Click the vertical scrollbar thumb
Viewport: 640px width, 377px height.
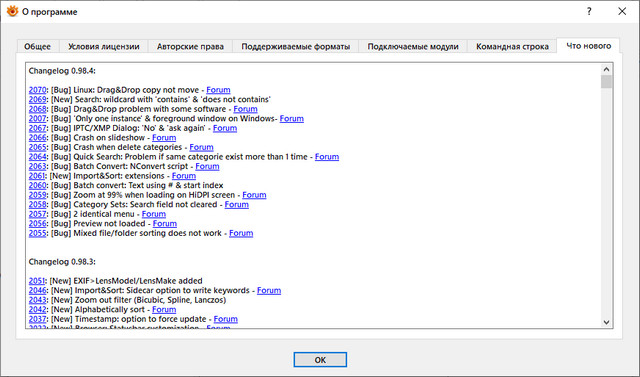tap(606, 82)
